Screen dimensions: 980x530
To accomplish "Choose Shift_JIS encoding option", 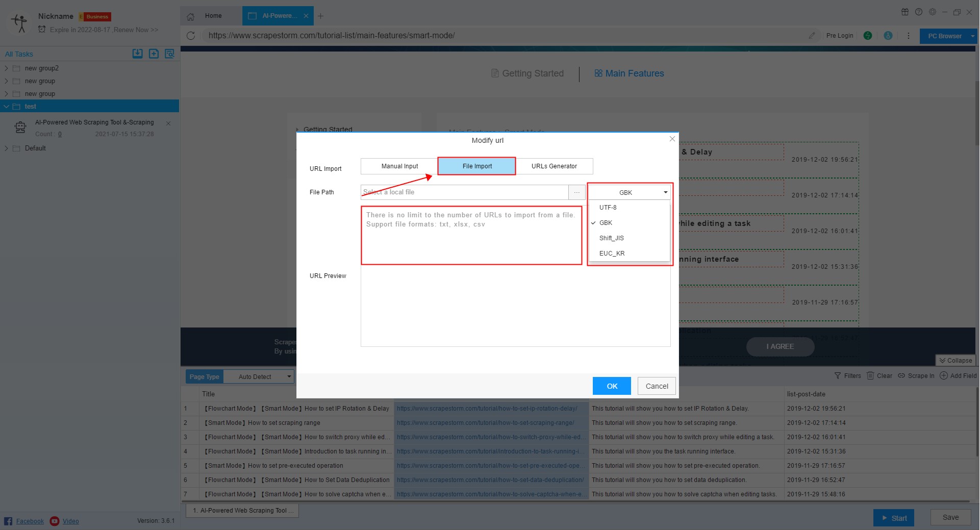I will coord(630,238).
